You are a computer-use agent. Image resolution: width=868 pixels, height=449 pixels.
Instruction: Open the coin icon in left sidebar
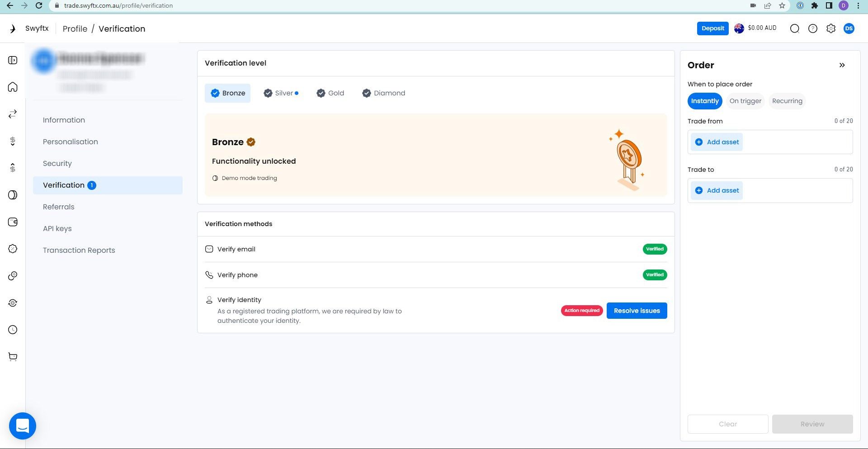pos(13,195)
